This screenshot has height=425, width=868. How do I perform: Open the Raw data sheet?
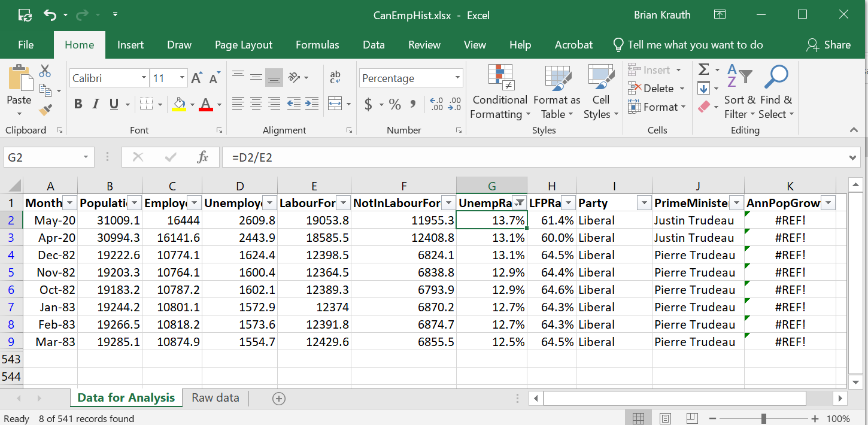pyautogui.click(x=214, y=397)
